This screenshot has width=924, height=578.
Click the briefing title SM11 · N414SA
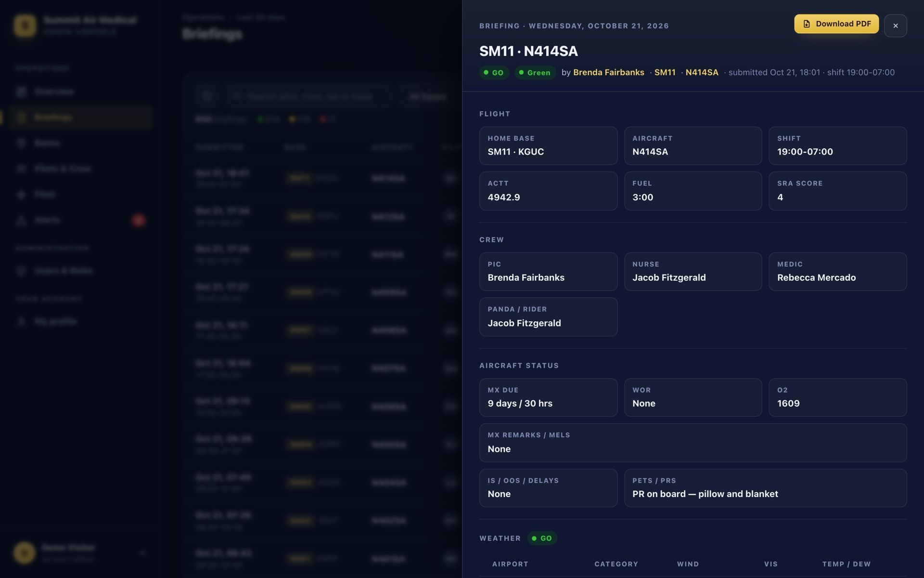click(x=528, y=51)
